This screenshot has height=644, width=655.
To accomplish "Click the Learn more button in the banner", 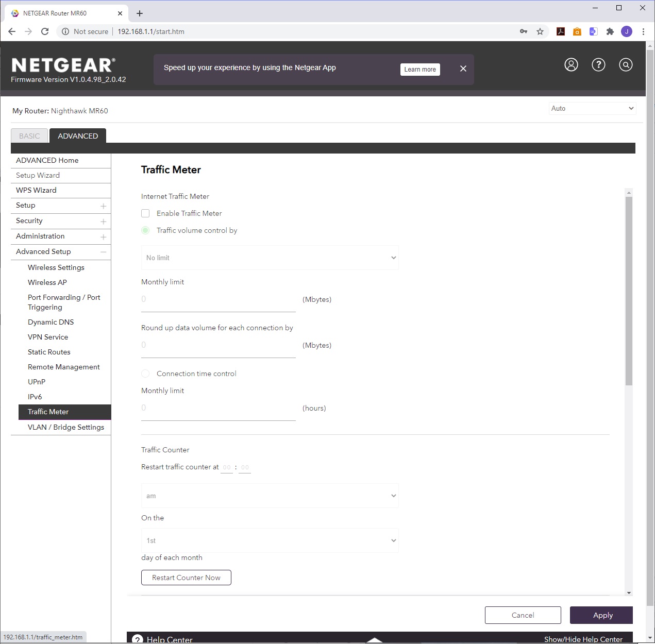I will tap(420, 69).
